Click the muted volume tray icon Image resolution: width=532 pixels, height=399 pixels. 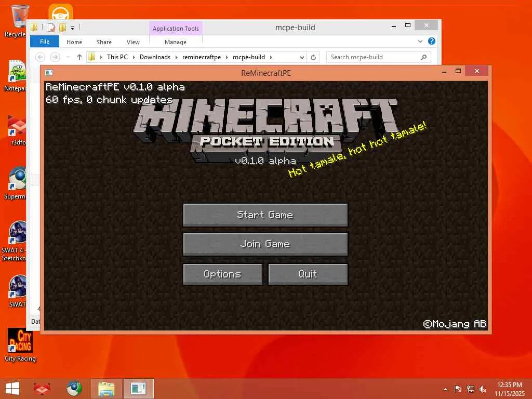point(483,389)
